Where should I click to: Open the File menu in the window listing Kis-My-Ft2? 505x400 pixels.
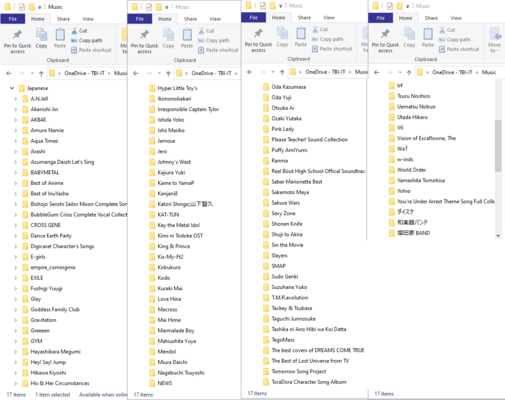click(140, 19)
